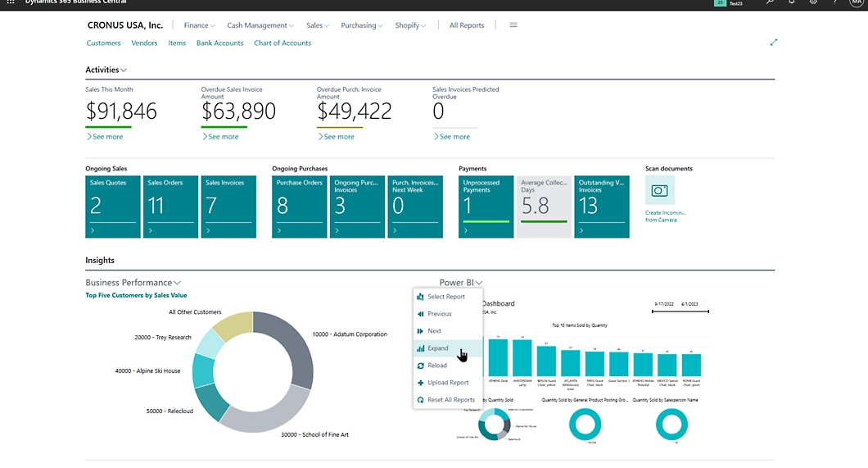868x468 pixels.
Task: Click the $49,422 overdue purchase amount
Action: click(x=355, y=111)
